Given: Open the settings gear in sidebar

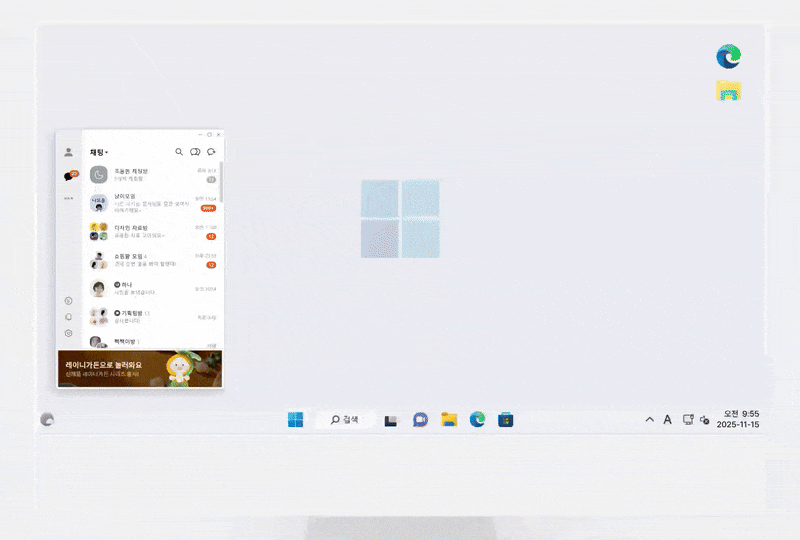Looking at the screenshot, I should [x=68, y=333].
